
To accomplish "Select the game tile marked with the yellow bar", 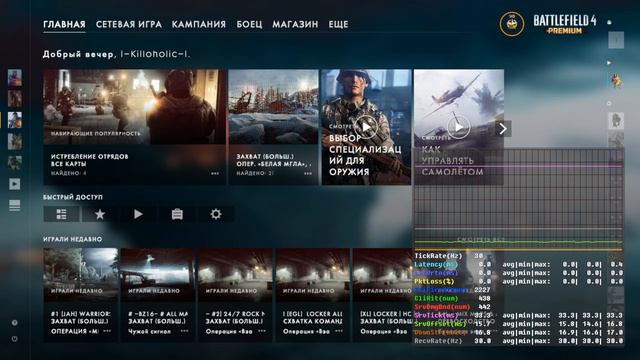I will pos(15,120).
